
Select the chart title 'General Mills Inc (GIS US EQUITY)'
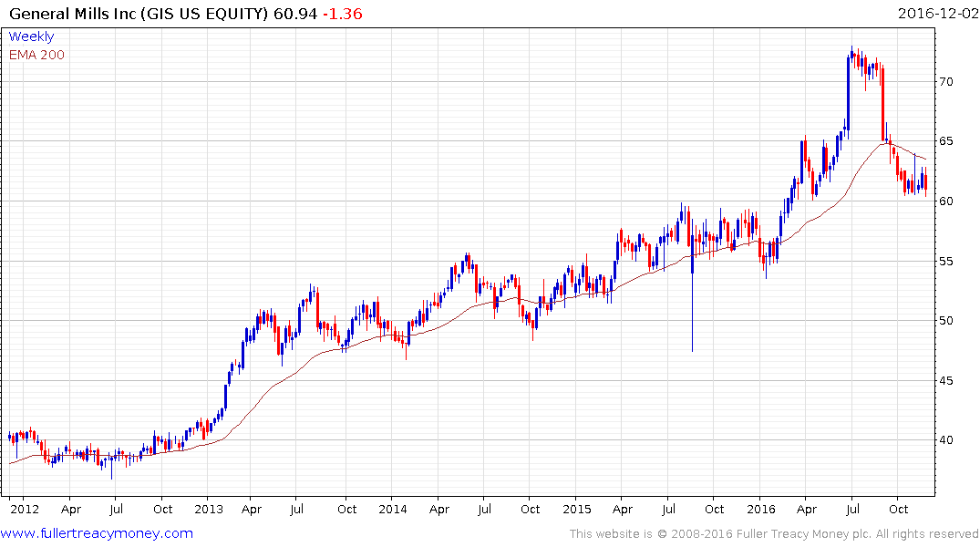point(139,14)
